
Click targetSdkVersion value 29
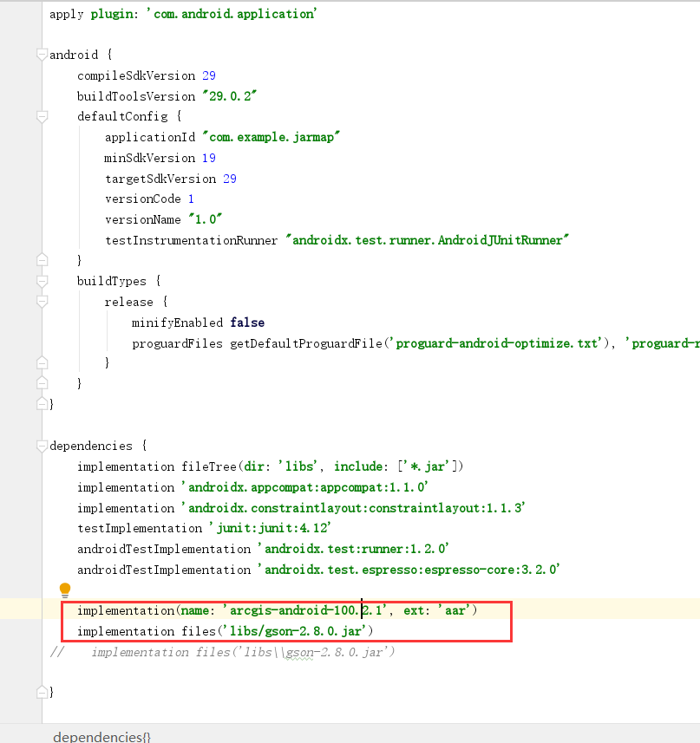point(230,179)
